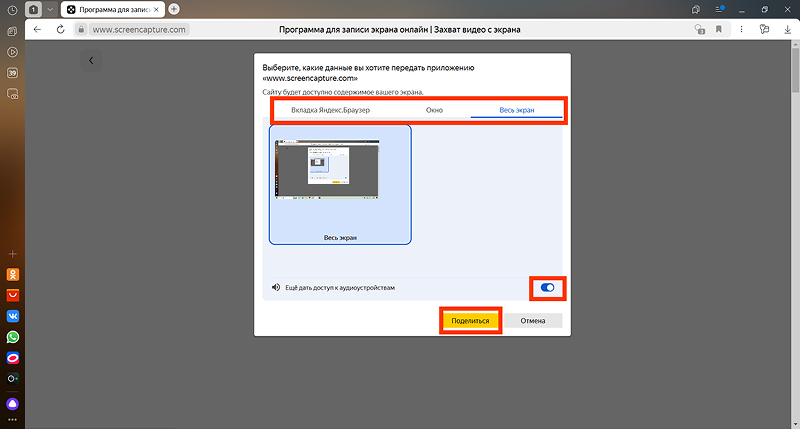This screenshot has width=800, height=429.
Task: Click the speaker icon beside audio access
Action: (x=276, y=287)
